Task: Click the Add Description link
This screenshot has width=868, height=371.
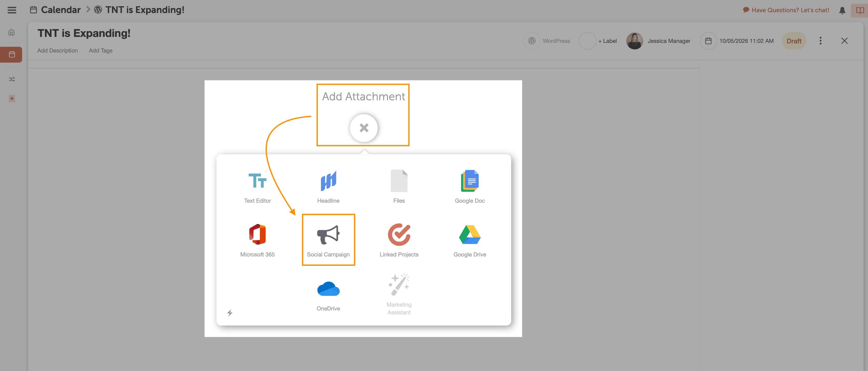Action: click(x=57, y=50)
